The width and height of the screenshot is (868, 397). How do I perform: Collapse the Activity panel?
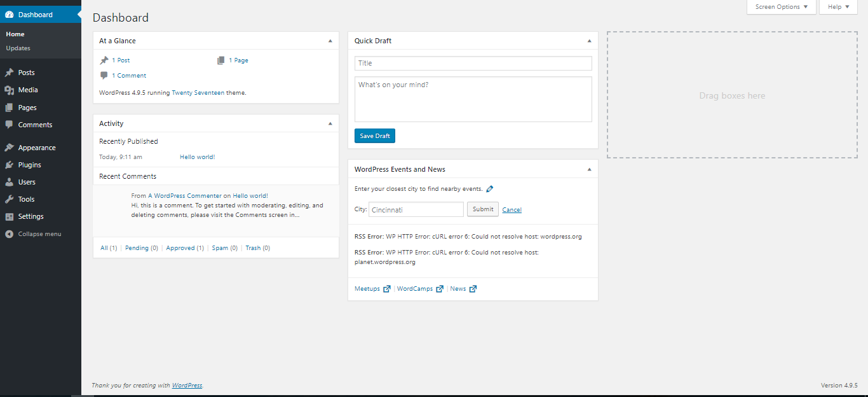click(330, 123)
